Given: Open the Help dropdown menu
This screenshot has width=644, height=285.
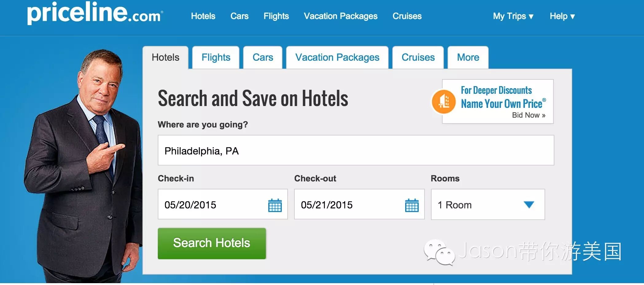Looking at the screenshot, I should pyautogui.click(x=562, y=16).
